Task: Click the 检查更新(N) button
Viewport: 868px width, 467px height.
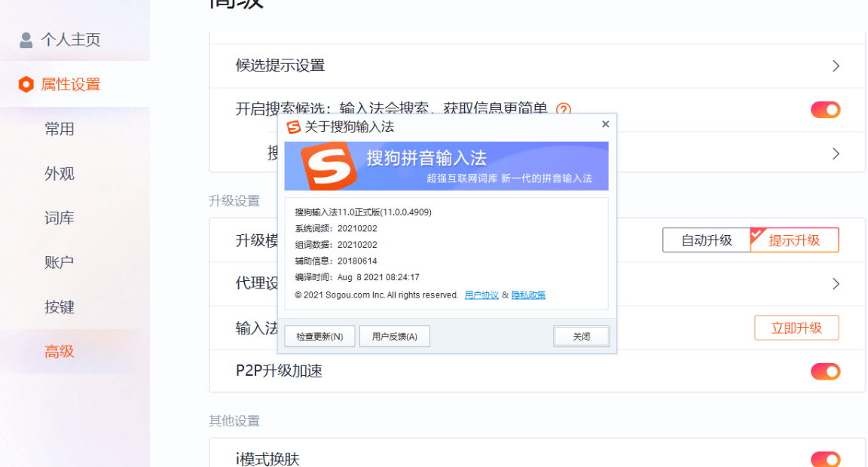Action: [319, 337]
